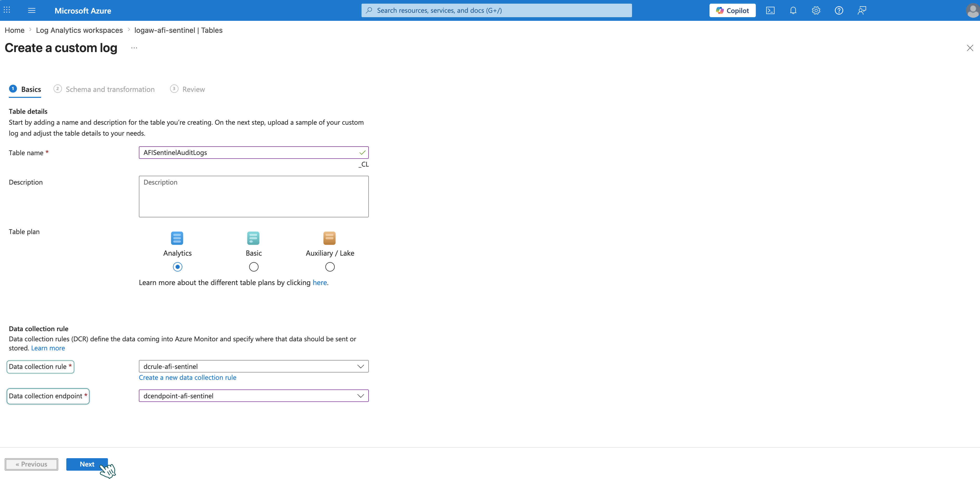Viewport: 980px width, 479px height.
Task: Open the portal hamburger menu
Action: pyautogui.click(x=31, y=10)
